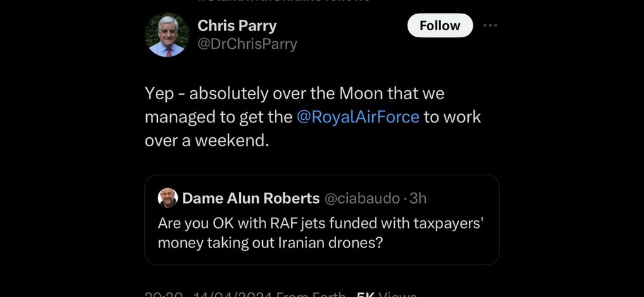Click the 'over a weekend.' line of text
This screenshot has height=297, width=644.
206,140
